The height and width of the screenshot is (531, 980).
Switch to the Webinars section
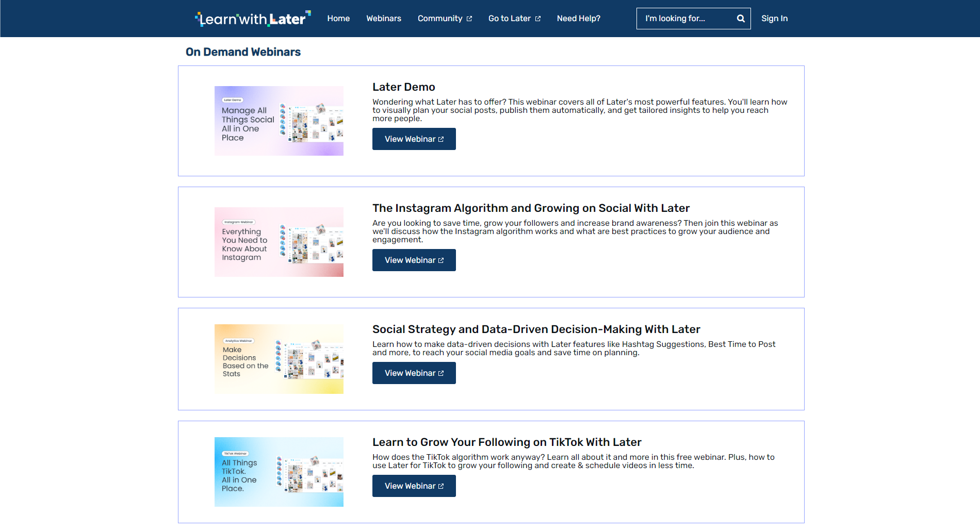click(384, 19)
